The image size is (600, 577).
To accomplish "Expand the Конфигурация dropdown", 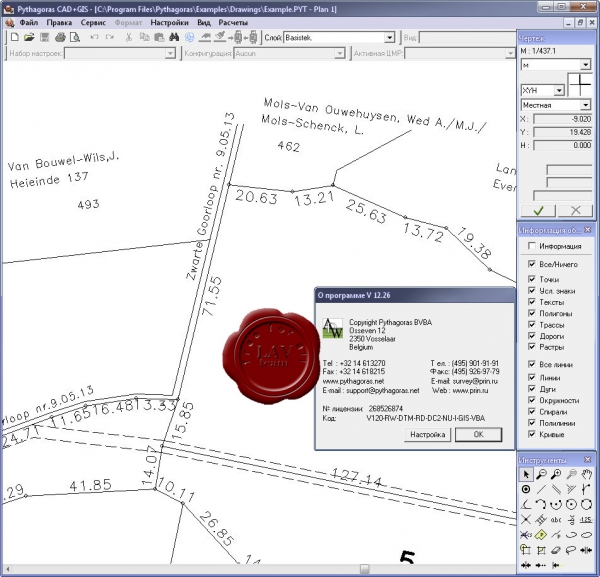I will (340, 53).
